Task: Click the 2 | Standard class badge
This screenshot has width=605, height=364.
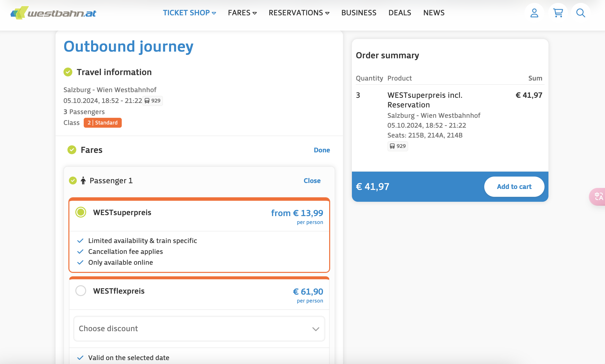Action: click(102, 123)
